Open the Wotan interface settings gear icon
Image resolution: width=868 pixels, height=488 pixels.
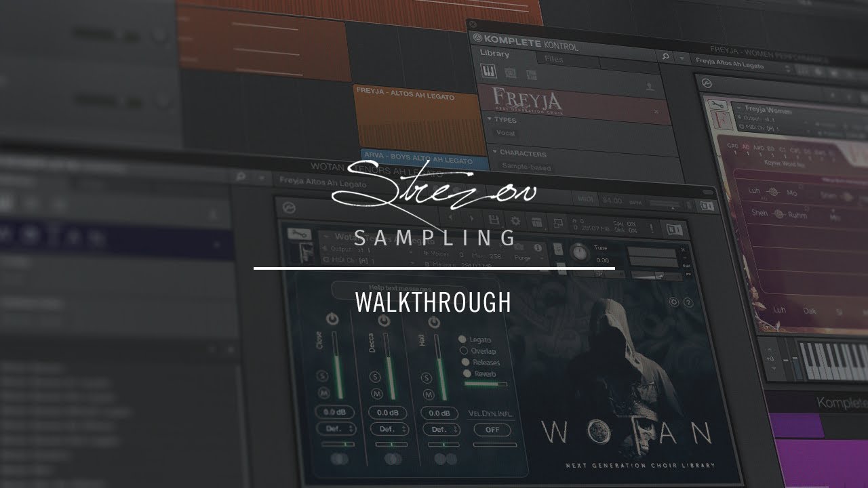pyautogui.click(x=674, y=302)
